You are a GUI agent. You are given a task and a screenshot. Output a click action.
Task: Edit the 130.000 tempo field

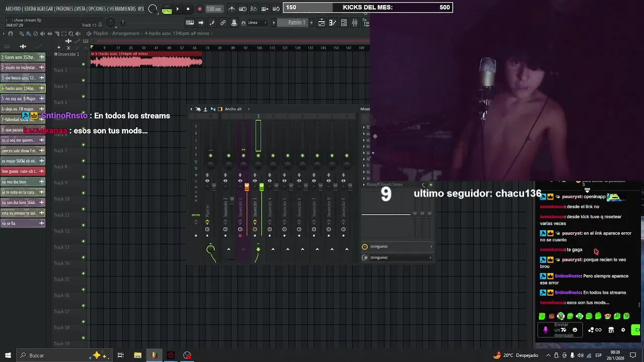(x=214, y=9)
